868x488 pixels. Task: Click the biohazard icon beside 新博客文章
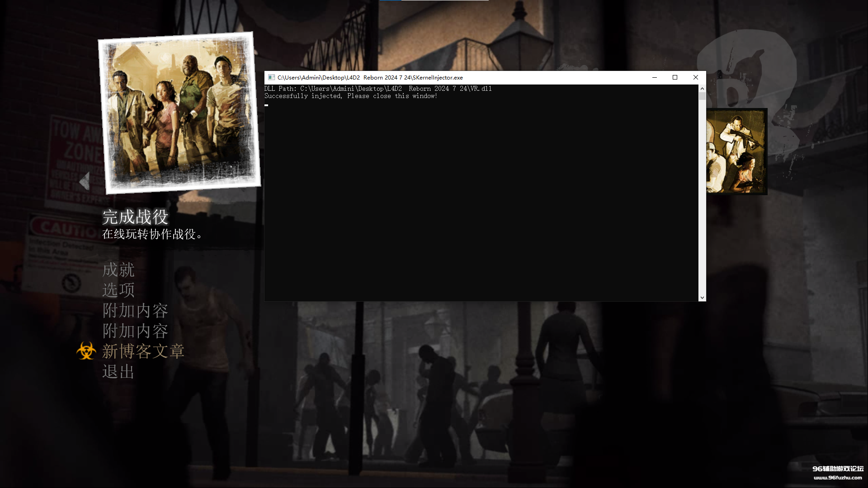point(86,351)
